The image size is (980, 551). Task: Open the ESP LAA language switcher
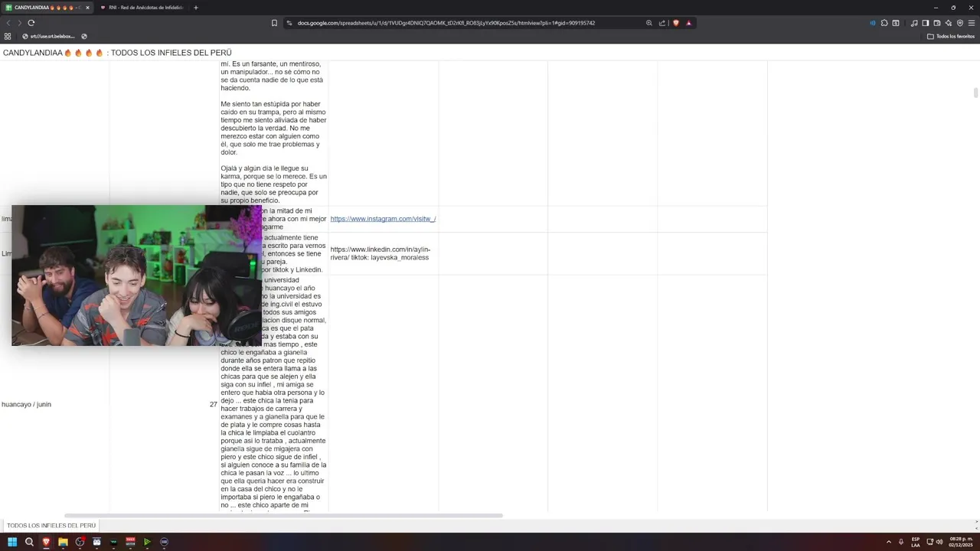point(916,542)
